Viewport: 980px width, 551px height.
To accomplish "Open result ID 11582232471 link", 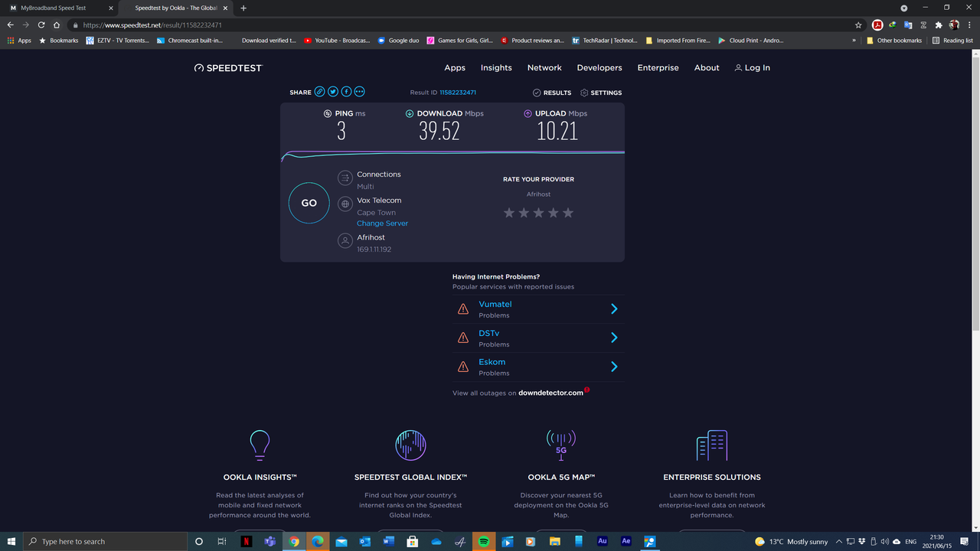I will click(x=458, y=93).
